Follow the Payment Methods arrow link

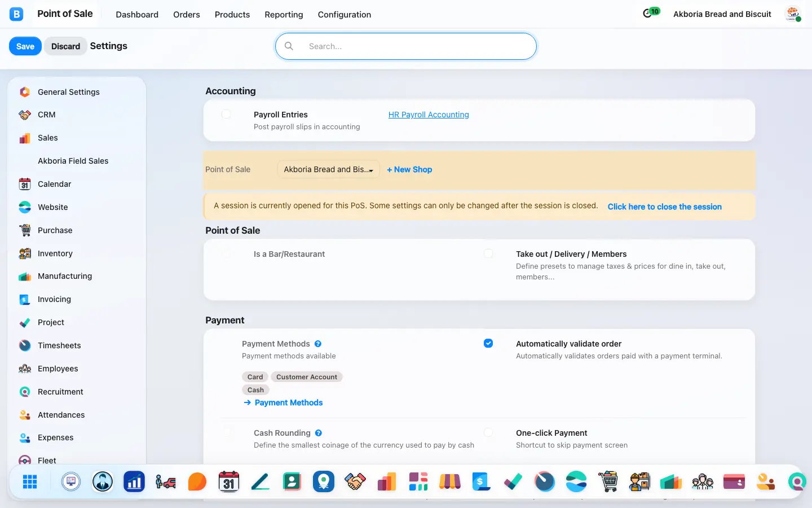[283, 402]
